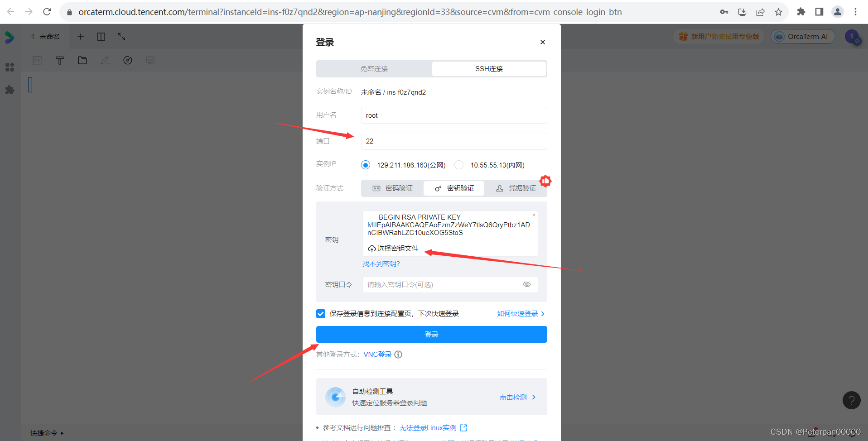868x441 pixels.
Task: Go back in browser
Action: point(11,12)
